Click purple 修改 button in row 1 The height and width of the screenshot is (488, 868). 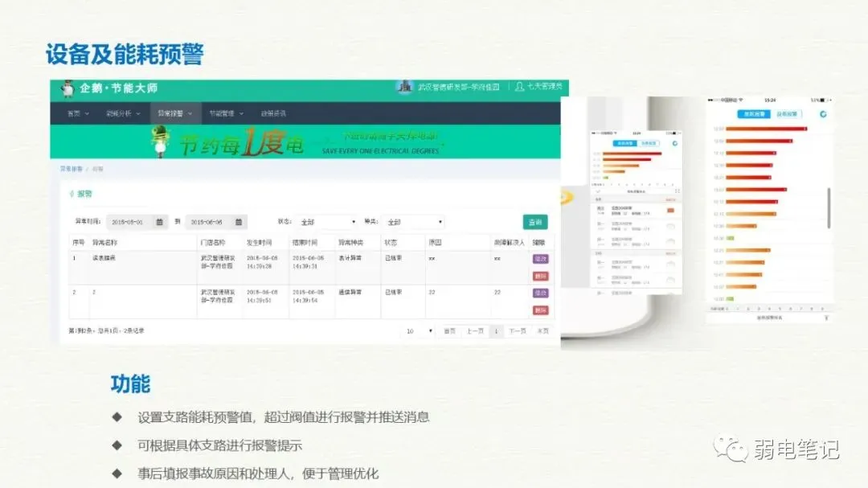540,259
